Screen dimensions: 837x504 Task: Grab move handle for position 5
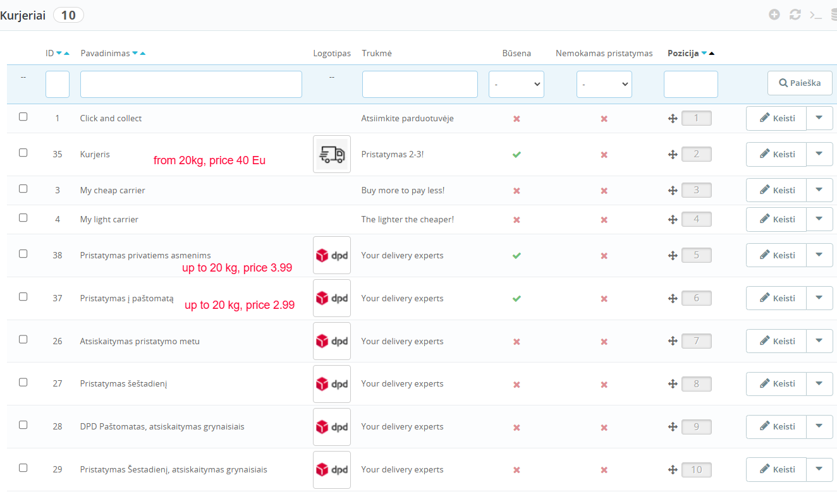coord(673,256)
